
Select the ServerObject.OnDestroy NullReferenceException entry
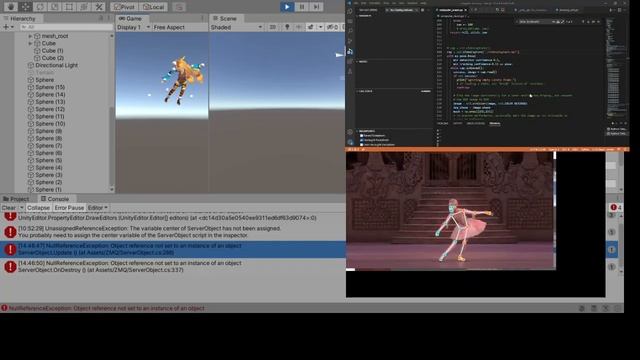[173, 267]
